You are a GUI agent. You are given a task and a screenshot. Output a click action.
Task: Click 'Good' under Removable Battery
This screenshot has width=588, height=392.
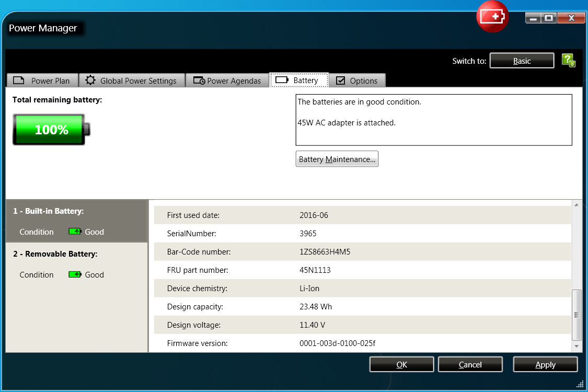pyautogui.click(x=94, y=274)
